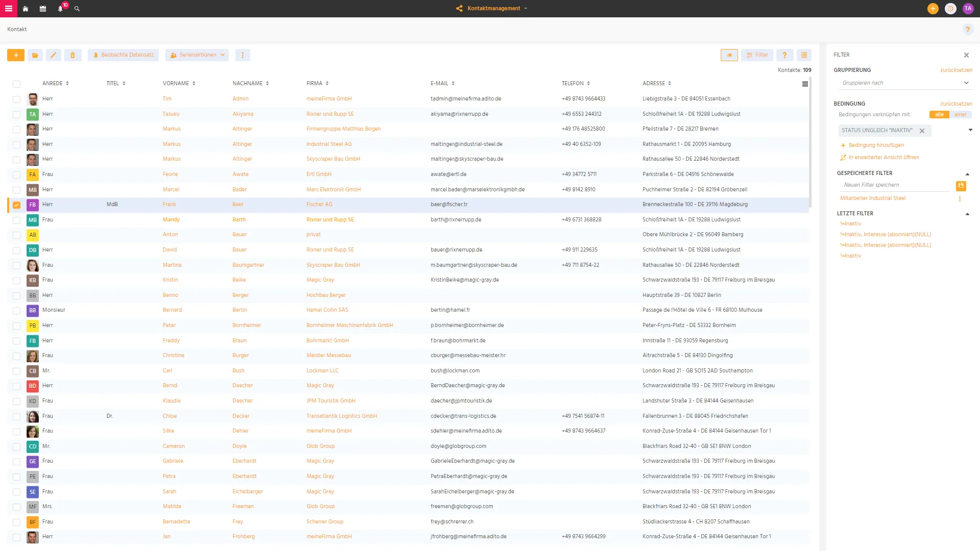Image resolution: width=980 pixels, height=551 pixels.
Task: Expand the Gruppieren nach dropdown
Action: (x=905, y=83)
